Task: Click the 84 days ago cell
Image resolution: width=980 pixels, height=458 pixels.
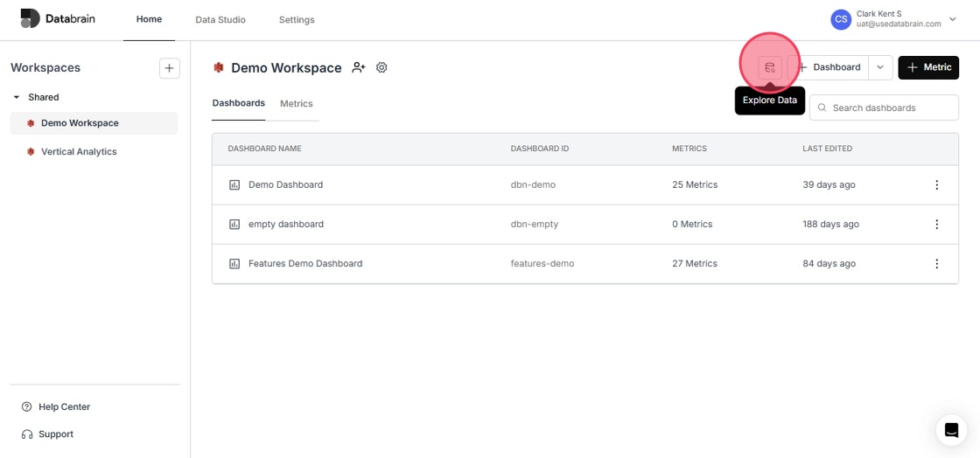Action: pyautogui.click(x=829, y=263)
